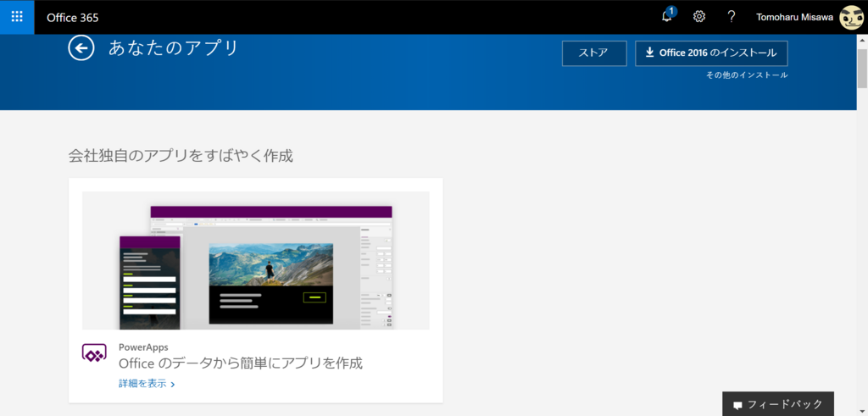Open the notifications bell
This screenshot has width=868, height=416.
(668, 17)
